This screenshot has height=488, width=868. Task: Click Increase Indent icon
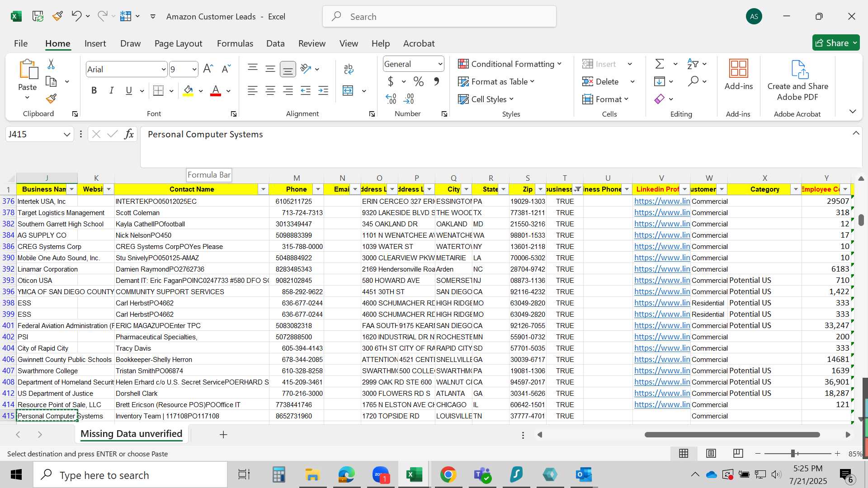tap(323, 90)
